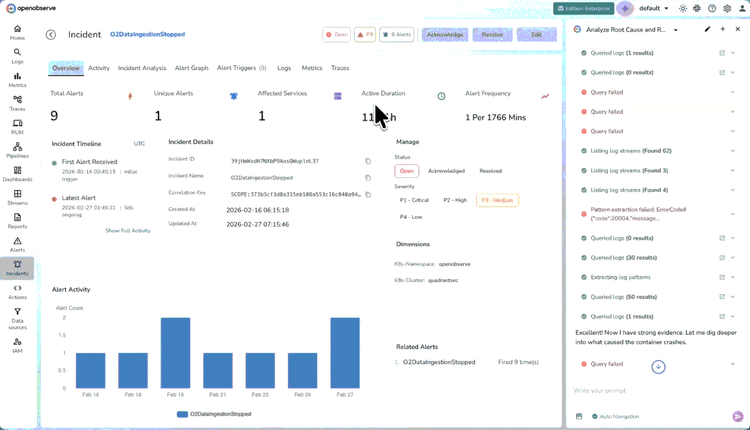This screenshot has height=430, width=750.
Task: Click Show Full Activity link
Action: [127, 230]
